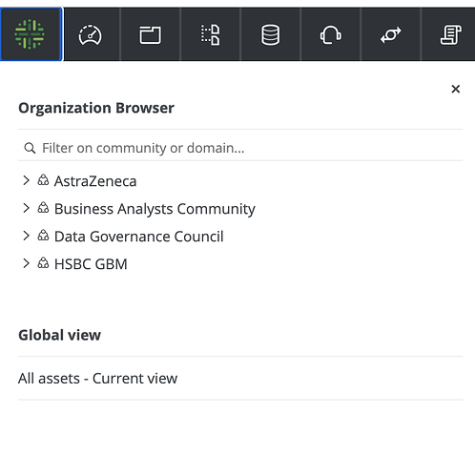Open All assets - Current view link
The height and width of the screenshot is (476, 475).
click(97, 379)
